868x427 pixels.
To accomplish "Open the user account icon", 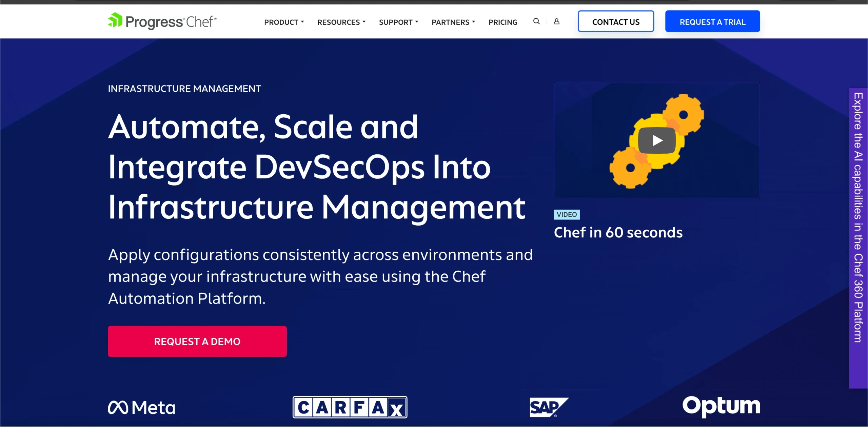I will tap(556, 21).
